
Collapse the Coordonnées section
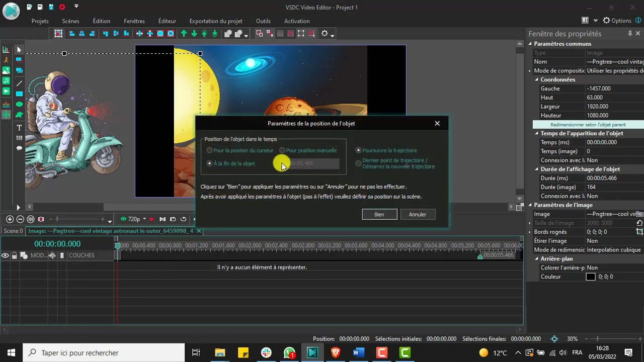point(536,79)
